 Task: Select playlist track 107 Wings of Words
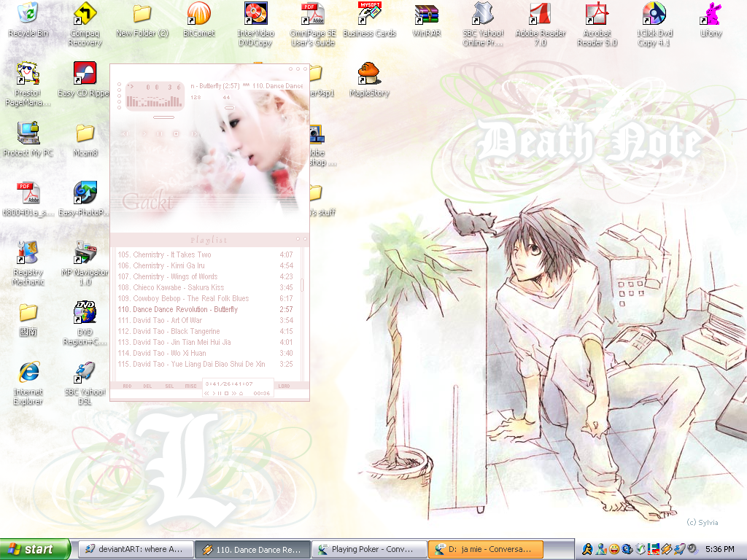(x=205, y=276)
